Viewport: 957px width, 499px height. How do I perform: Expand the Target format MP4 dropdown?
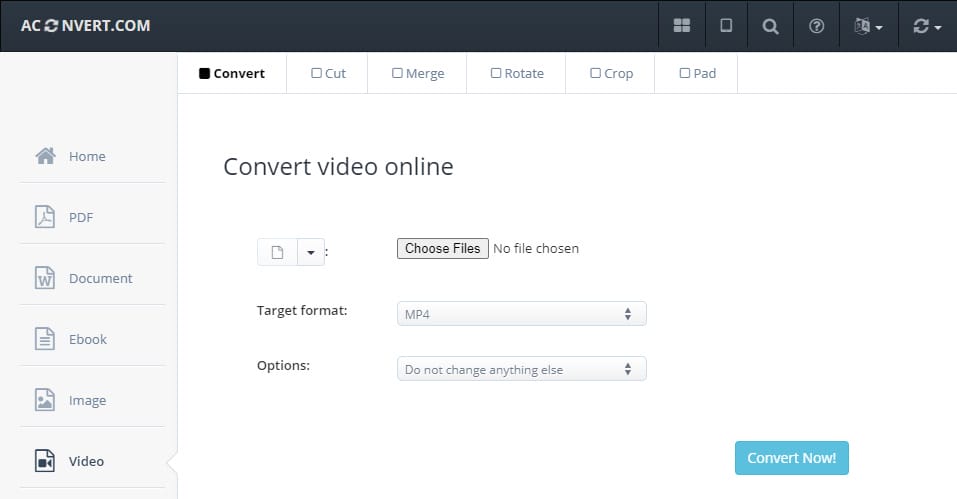521,314
